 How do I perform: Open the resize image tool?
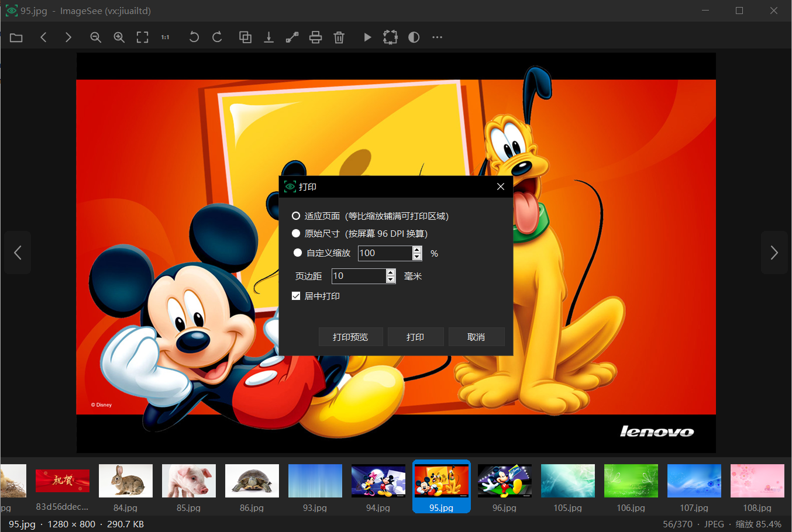point(292,37)
